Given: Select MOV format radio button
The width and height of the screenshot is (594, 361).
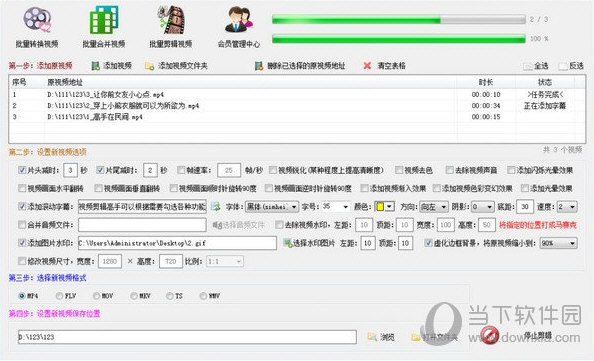Looking at the screenshot, I should coord(96,296).
